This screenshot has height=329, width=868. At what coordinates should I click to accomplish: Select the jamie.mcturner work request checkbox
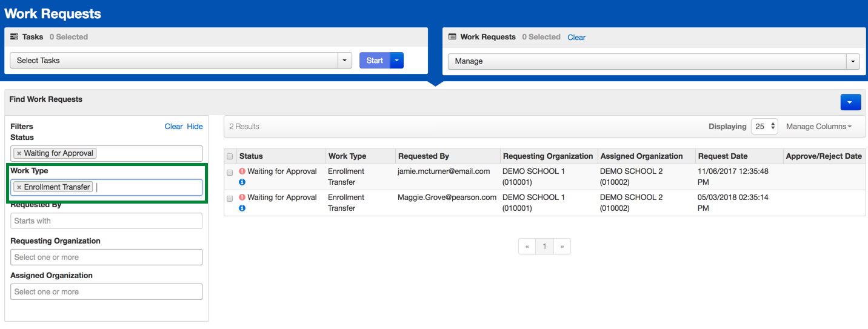coord(230,173)
